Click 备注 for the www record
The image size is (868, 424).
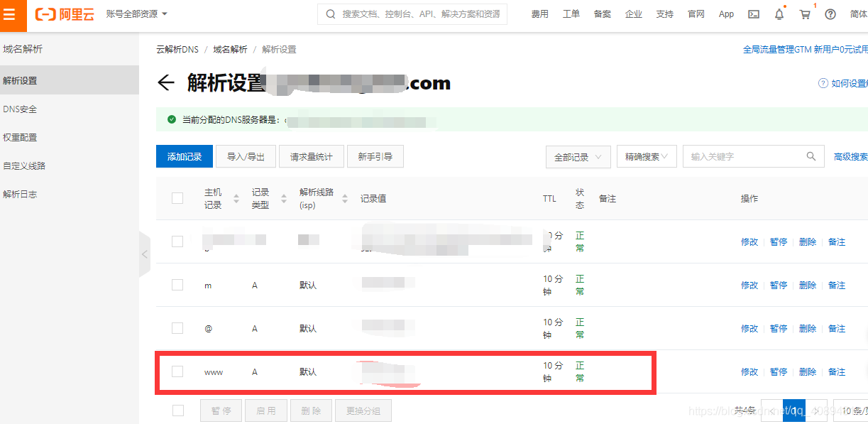(837, 371)
